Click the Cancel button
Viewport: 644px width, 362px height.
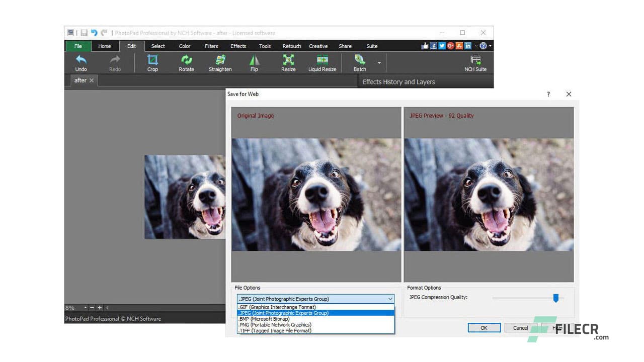click(520, 328)
